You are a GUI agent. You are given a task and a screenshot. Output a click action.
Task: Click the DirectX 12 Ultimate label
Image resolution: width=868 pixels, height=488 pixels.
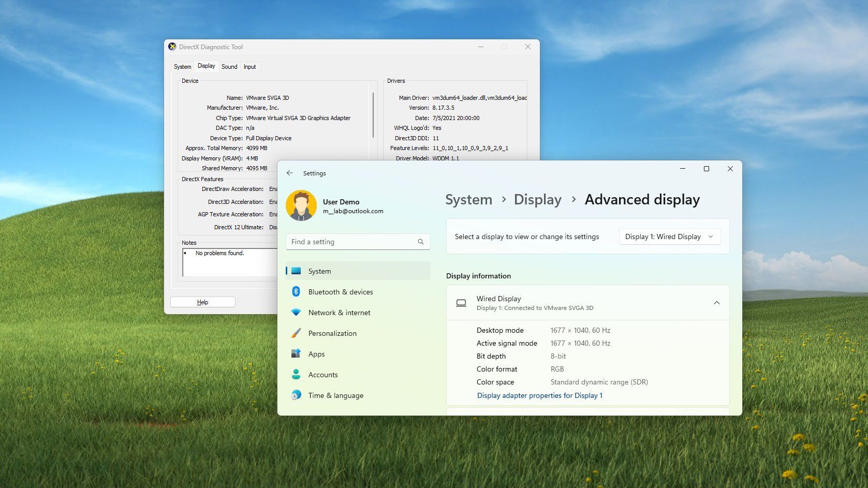point(239,227)
